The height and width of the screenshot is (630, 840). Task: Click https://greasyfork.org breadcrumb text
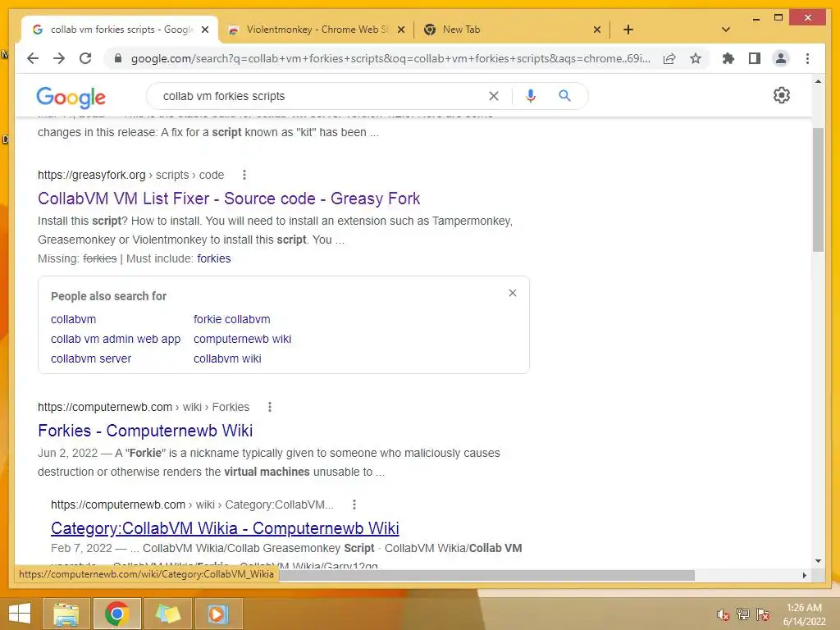tap(92, 176)
